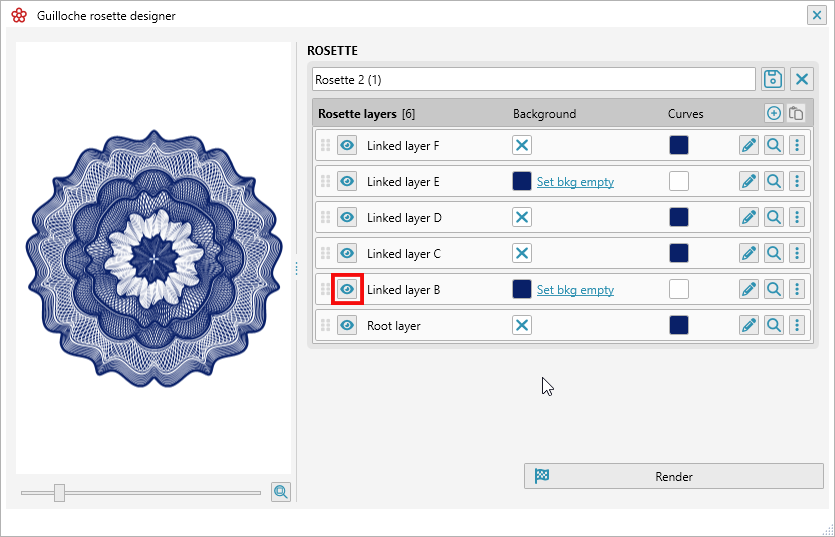Click Set bkg empty for Linked layer E

[575, 182]
